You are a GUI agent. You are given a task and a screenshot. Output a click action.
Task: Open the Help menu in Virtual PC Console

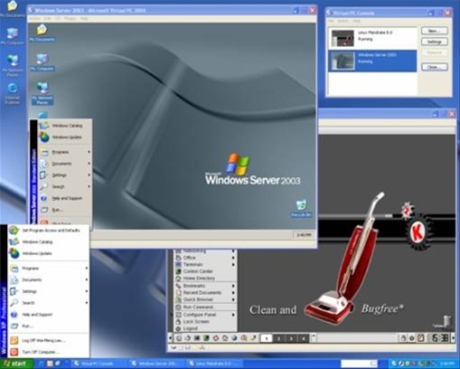[356, 21]
